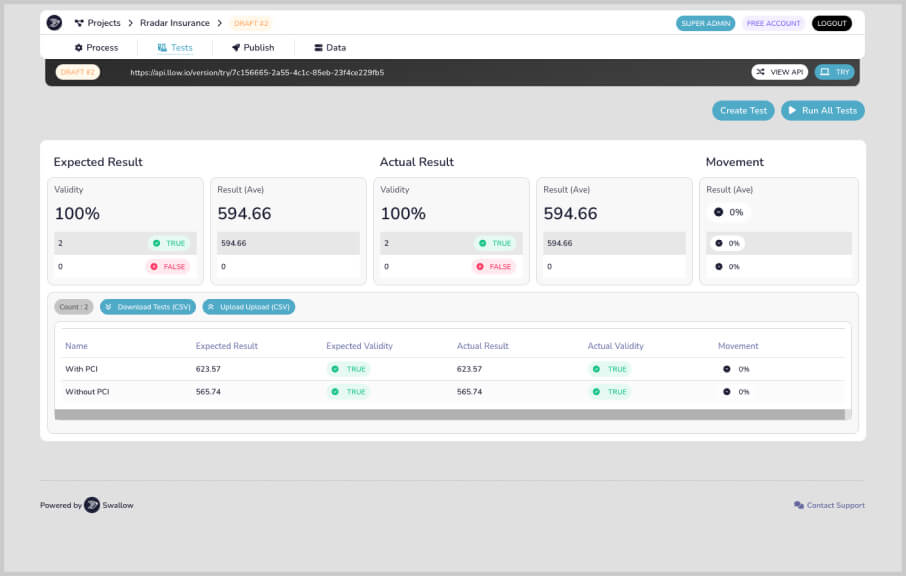Click With PCI movement 0% indicator
The image size is (906, 576).
point(736,369)
